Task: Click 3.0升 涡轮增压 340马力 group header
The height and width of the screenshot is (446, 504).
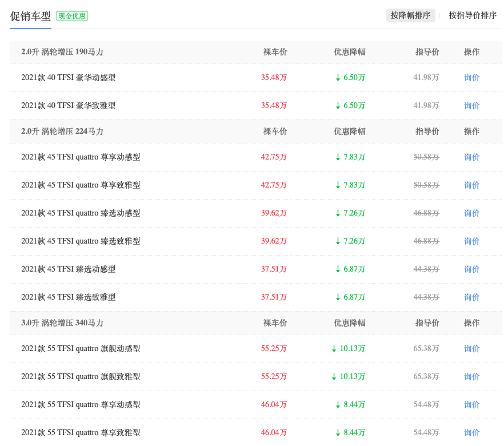Action: click(62, 323)
